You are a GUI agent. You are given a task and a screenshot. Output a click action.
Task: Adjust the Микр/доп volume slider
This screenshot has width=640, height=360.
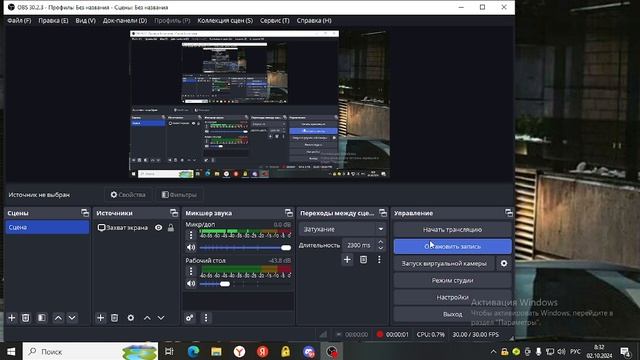[x=245, y=247]
